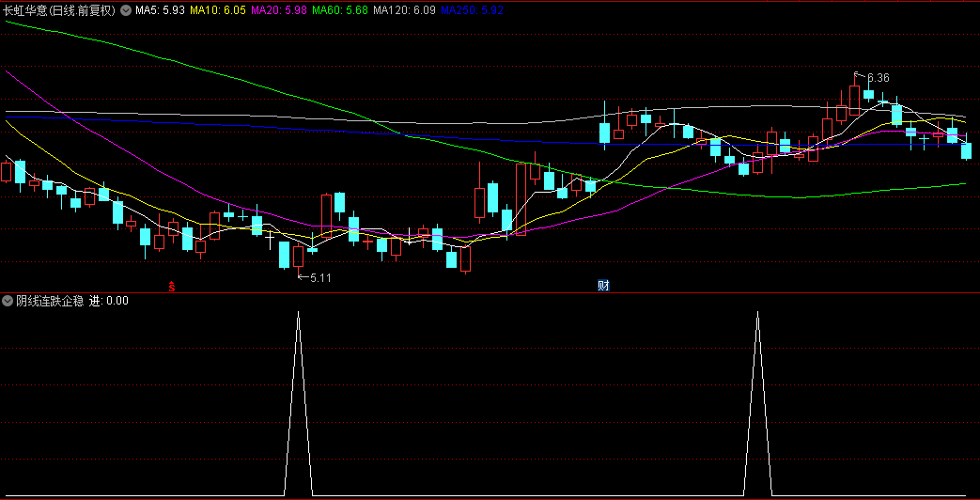Image resolution: width=980 pixels, height=500 pixels.
Task: Click the first signal spike in the indicator panel
Action: [298, 403]
